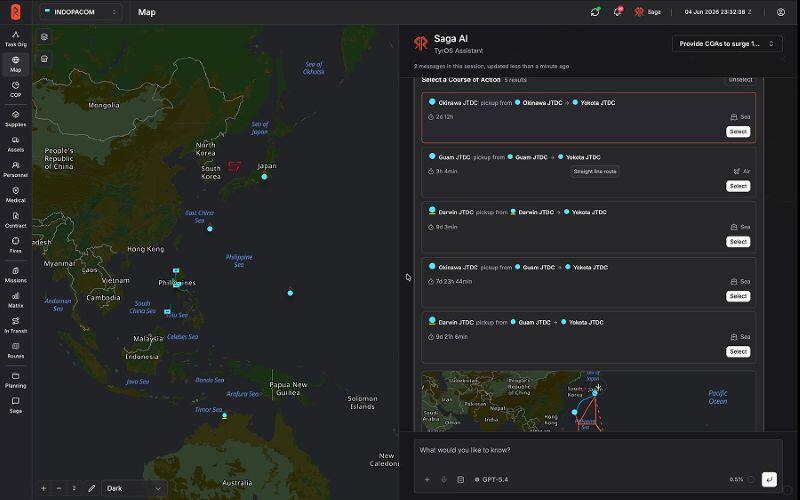Image resolution: width=800 pixels, height=500 pixels.
Task: Click the Select a Course of Action heading
Action: (x=461, y=80)
